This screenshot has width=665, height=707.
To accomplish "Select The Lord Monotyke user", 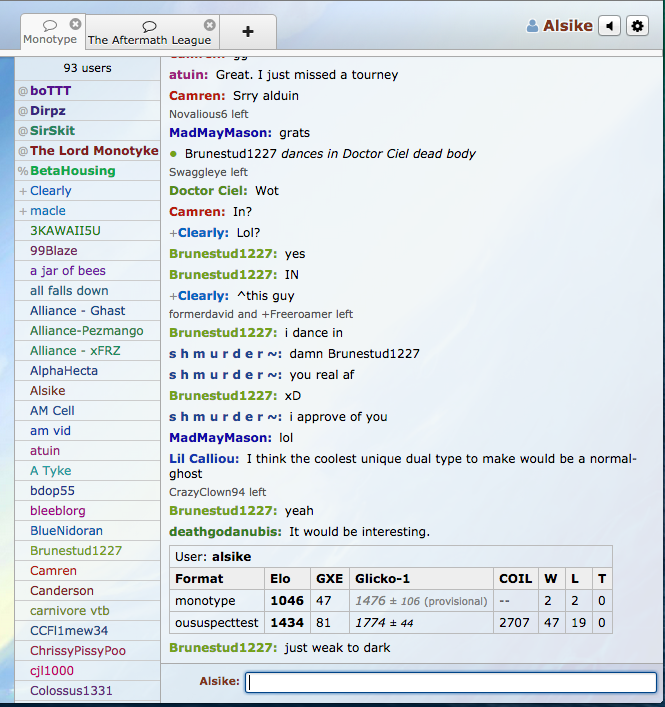I will point(88,151).
